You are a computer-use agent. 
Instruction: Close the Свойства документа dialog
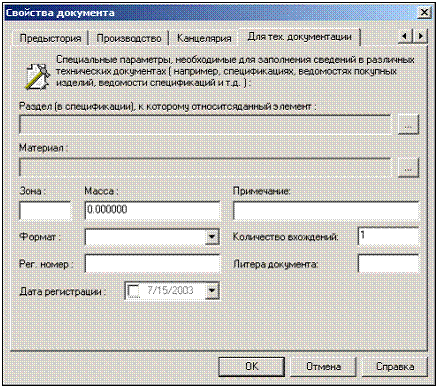424,13
